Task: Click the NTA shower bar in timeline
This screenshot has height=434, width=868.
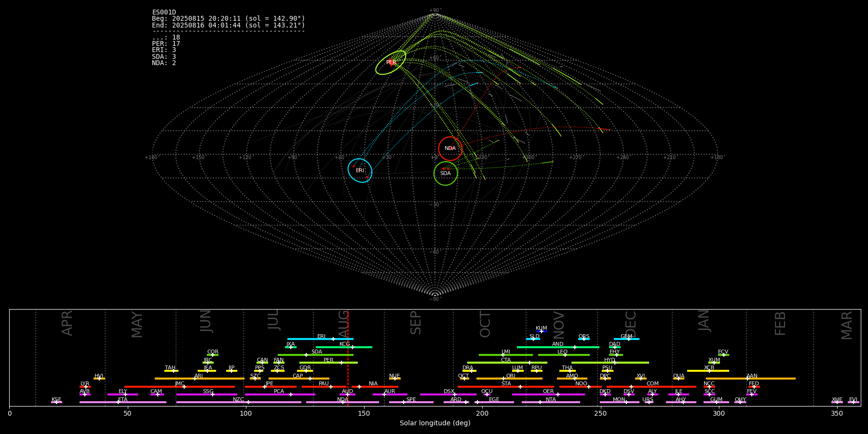Action: click(x=551, y=402)
